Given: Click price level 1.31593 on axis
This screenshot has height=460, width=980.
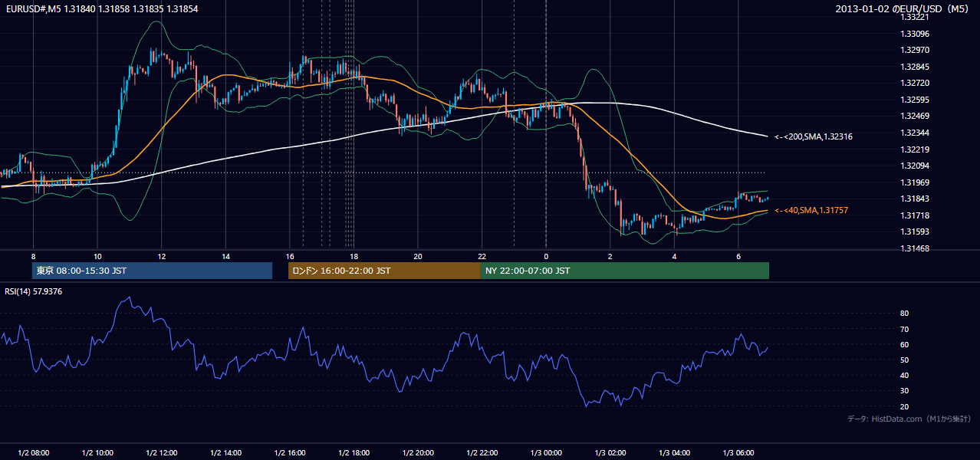Looking at the screenshot, I should [915, 232].
